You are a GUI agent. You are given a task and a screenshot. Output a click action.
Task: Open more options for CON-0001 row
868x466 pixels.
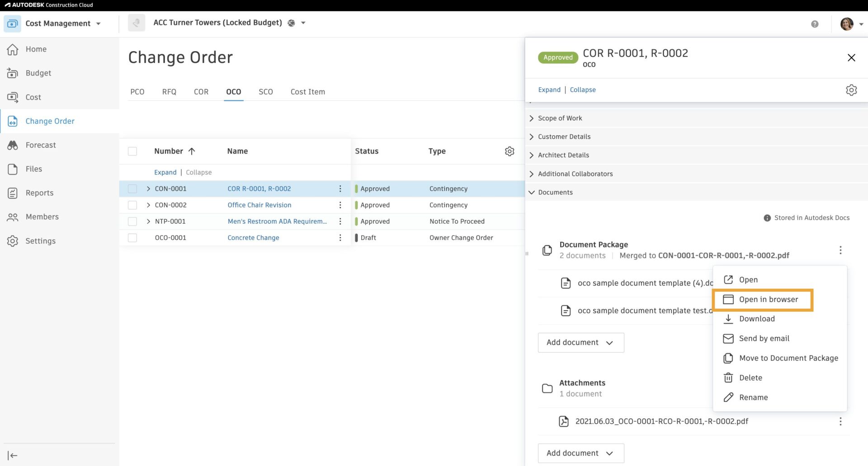[340, 189]
